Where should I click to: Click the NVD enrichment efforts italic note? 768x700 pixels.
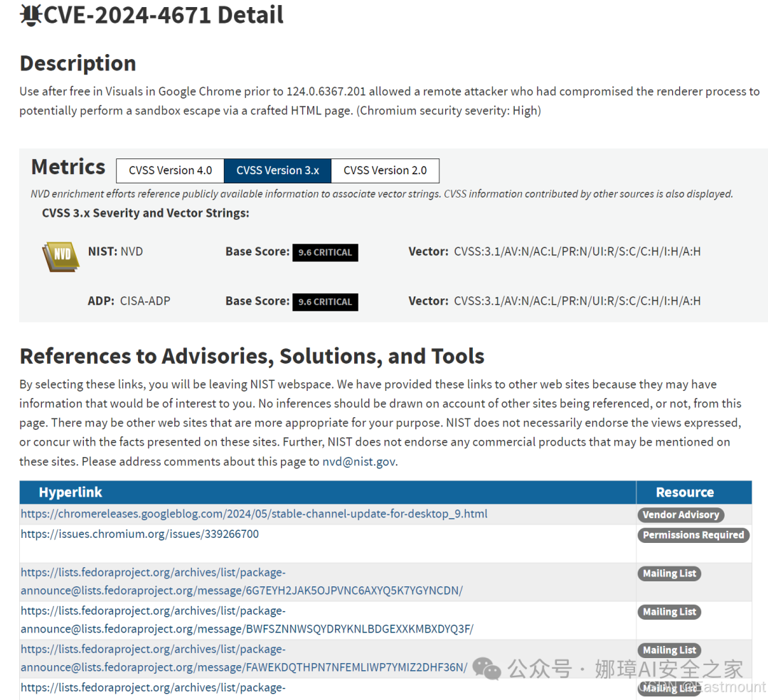pos(382,194)
